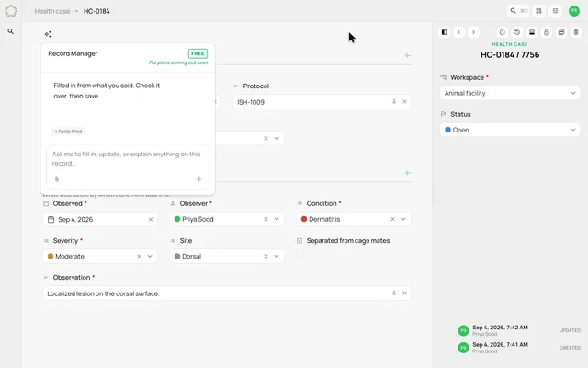Expand the Severity dropdown
The image size is (588, 368).
click(x=150, y=256)
